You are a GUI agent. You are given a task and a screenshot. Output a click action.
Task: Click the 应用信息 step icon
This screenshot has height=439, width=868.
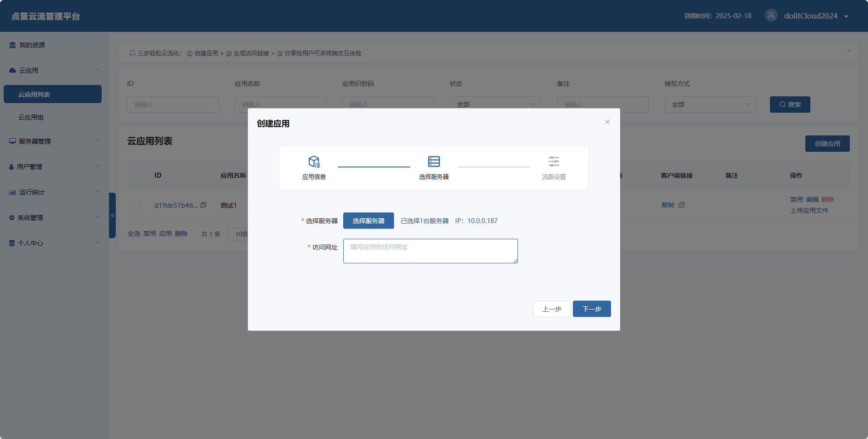click(x=314, y=162)
